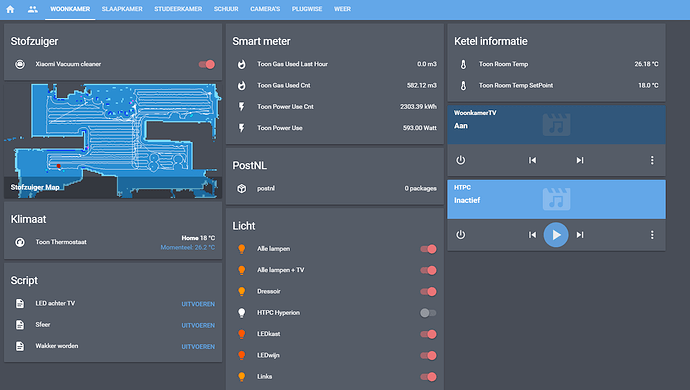Image resolution: width=690 pixels, height=390 pixels.
Task: Run the Sfeer script with UITVOEREN
Action: coord(198,325)
